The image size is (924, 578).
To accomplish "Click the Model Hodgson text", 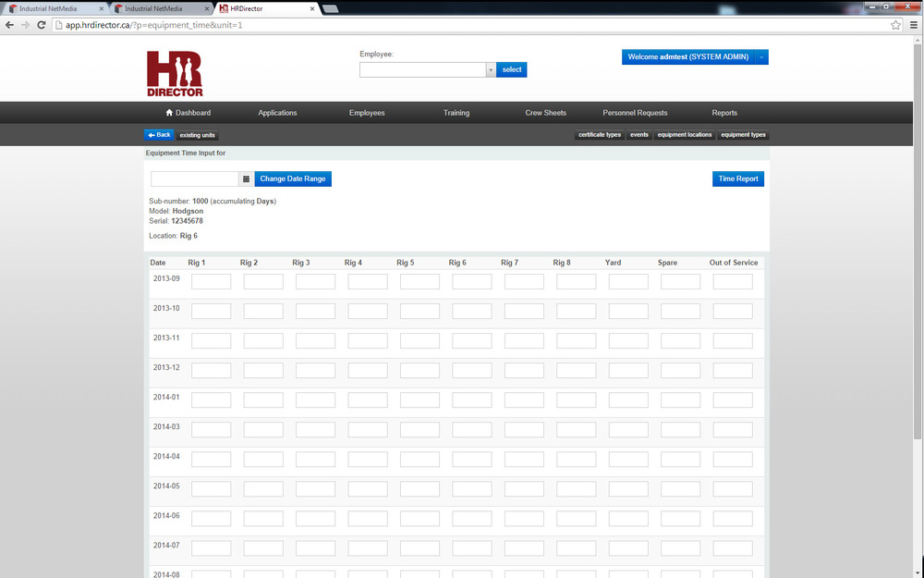I will 176,211.
